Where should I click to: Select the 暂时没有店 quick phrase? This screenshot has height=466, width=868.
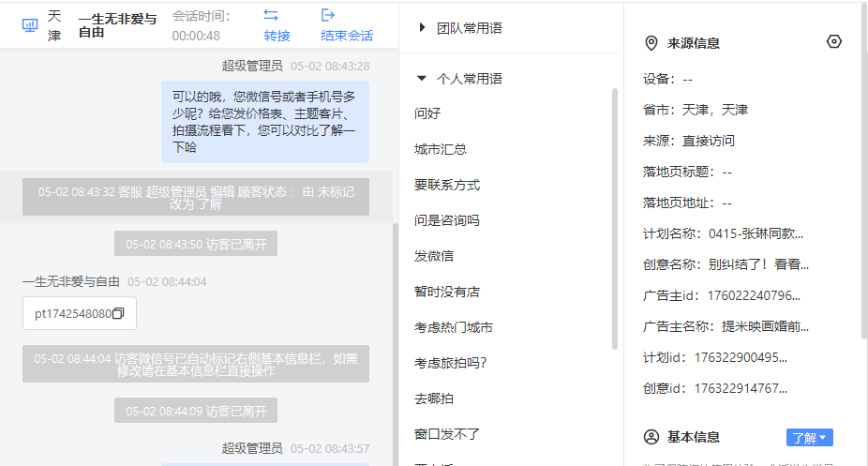point(447,292)
